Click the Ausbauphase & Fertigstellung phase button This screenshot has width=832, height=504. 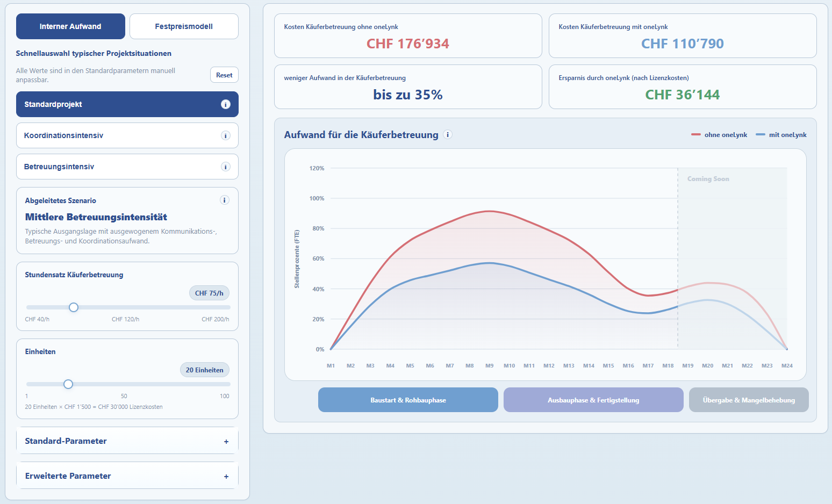[593, 400]
